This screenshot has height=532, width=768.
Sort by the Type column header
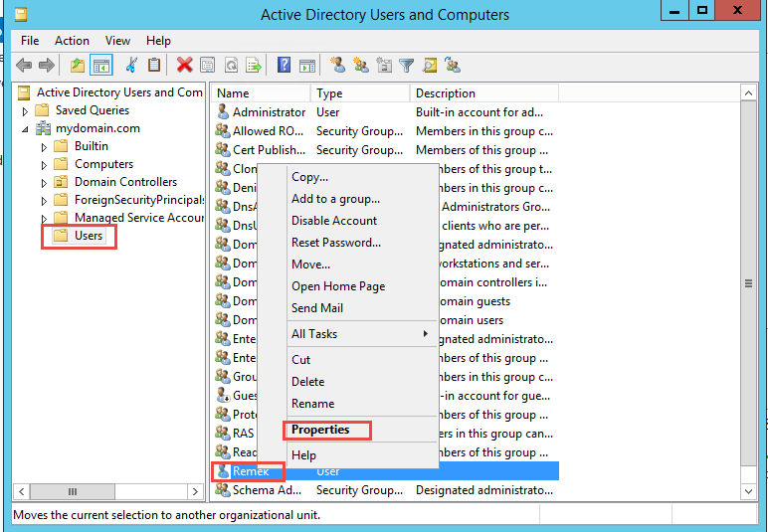(360, 93)
